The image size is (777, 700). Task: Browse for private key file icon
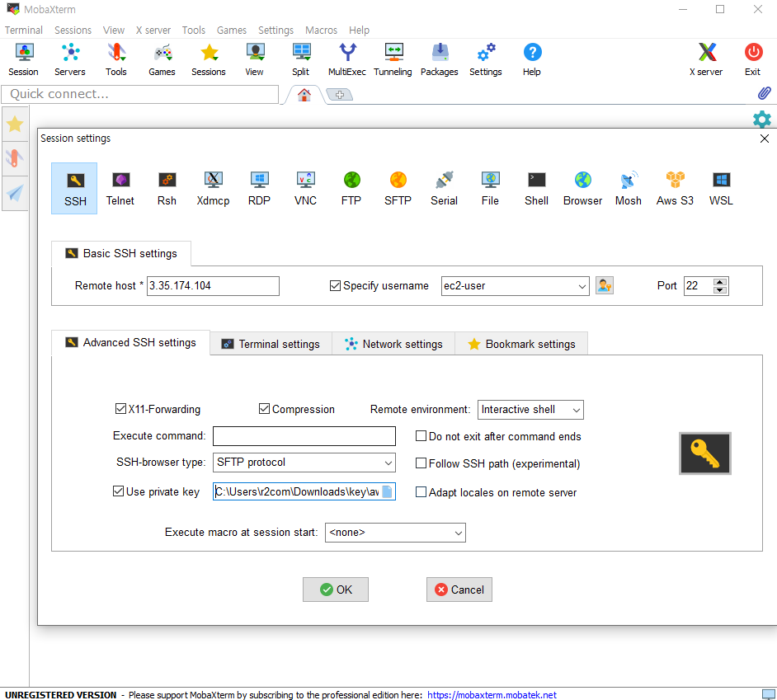point(388,491)
